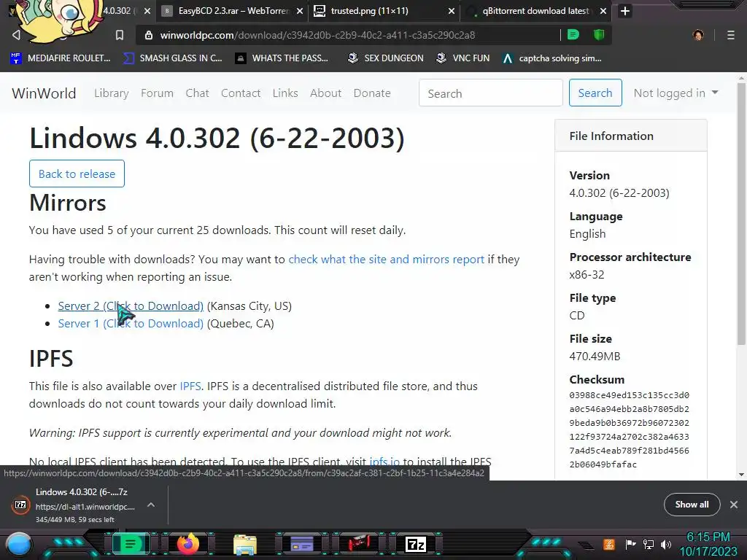This screenshot has height=560, width=747.
Task: Click the network tray icon
Action: pos(649,544)
